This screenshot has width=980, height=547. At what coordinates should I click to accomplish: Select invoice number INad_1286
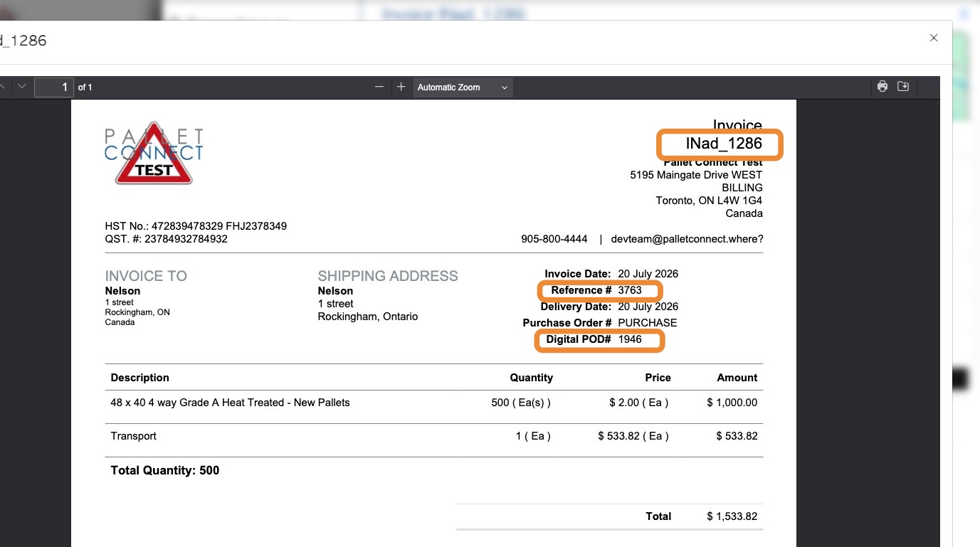click(724, 144)
